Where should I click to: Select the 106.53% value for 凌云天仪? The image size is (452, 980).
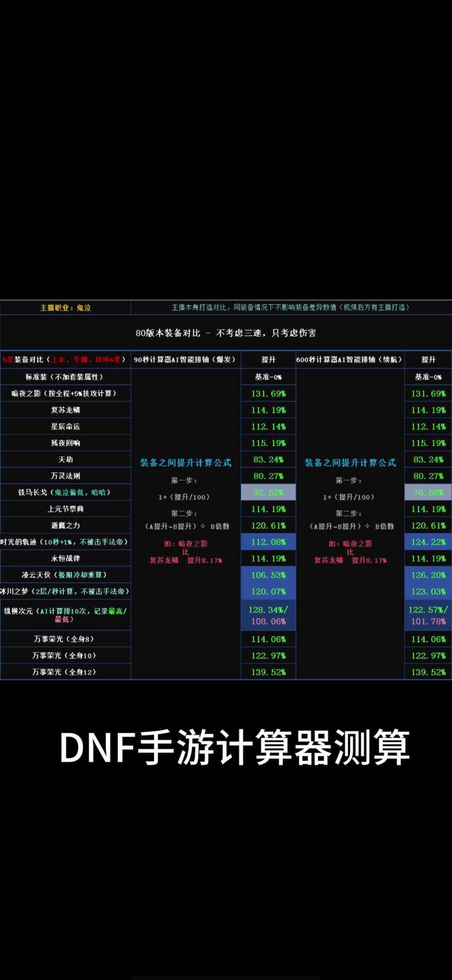268,575
